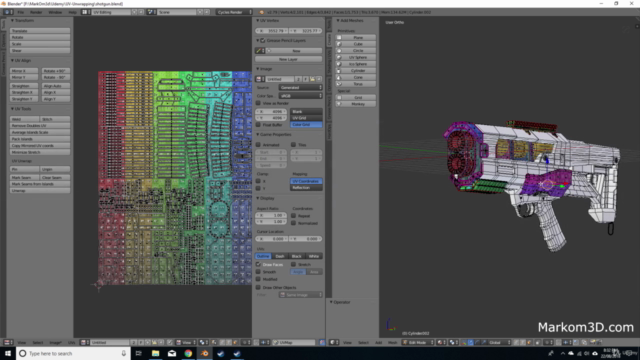Click the Type here to search box
The image size is (640, 360).
coord(73,353)
